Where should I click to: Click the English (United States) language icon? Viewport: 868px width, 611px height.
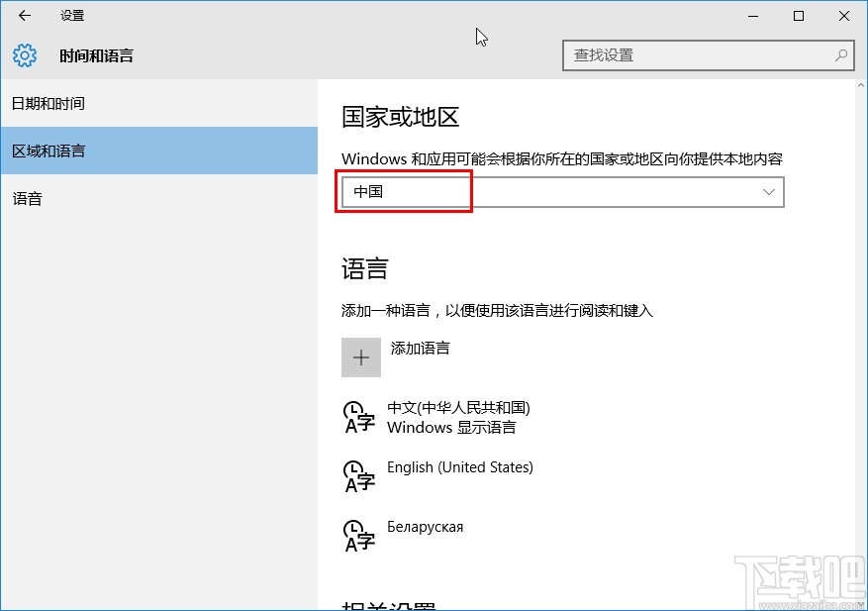(x=360, y=475)
